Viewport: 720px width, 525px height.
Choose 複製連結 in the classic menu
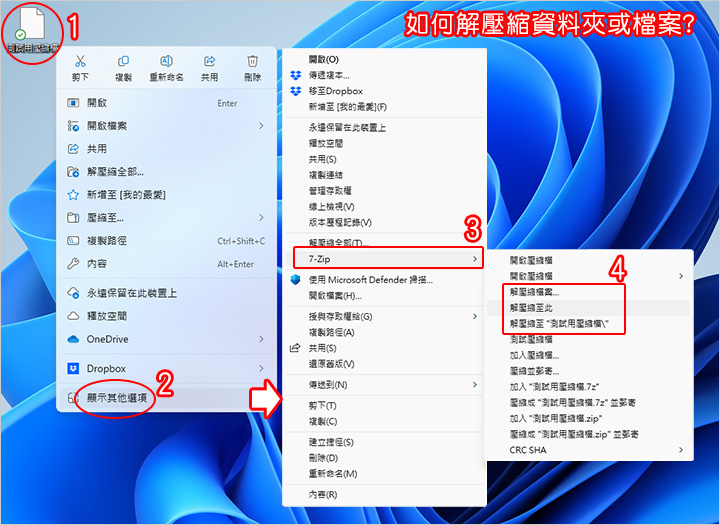(x=326, y=175)
